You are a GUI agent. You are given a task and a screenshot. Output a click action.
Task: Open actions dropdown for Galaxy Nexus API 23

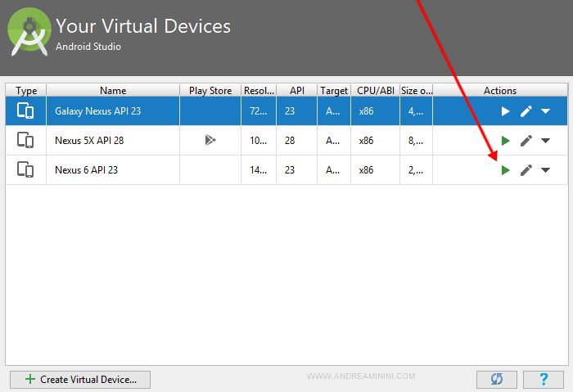click(546, 111)
